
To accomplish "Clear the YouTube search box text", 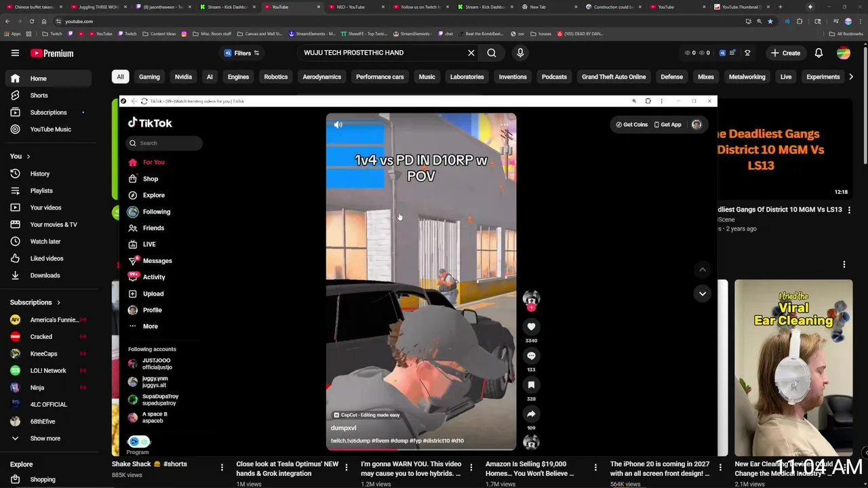I will (471, 53).
